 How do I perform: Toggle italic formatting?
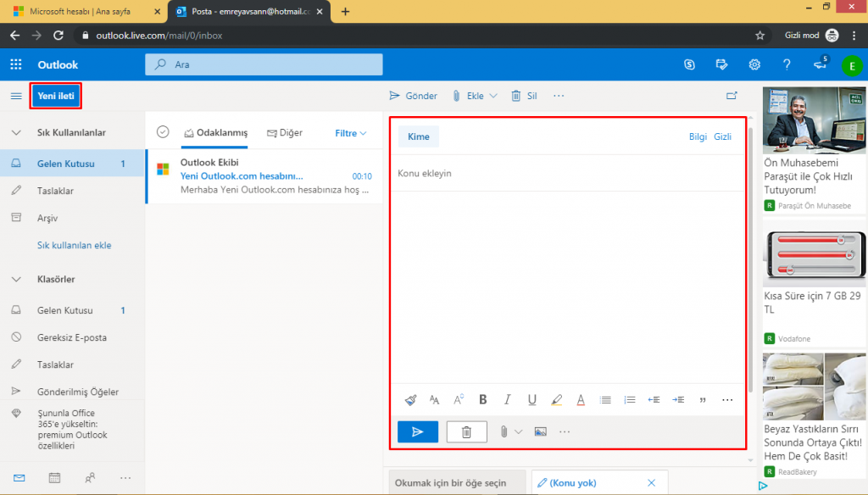click(507, 399)
